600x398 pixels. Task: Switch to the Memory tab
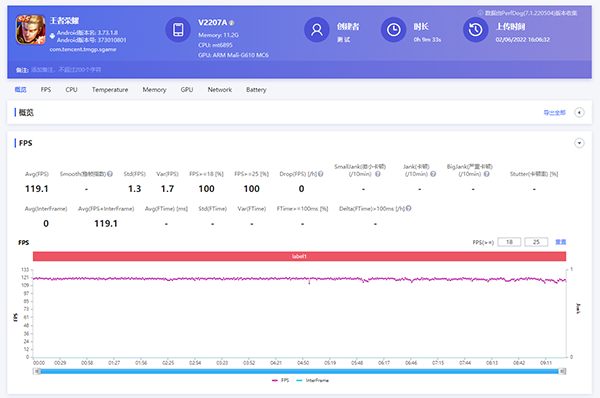click(154, 90)
